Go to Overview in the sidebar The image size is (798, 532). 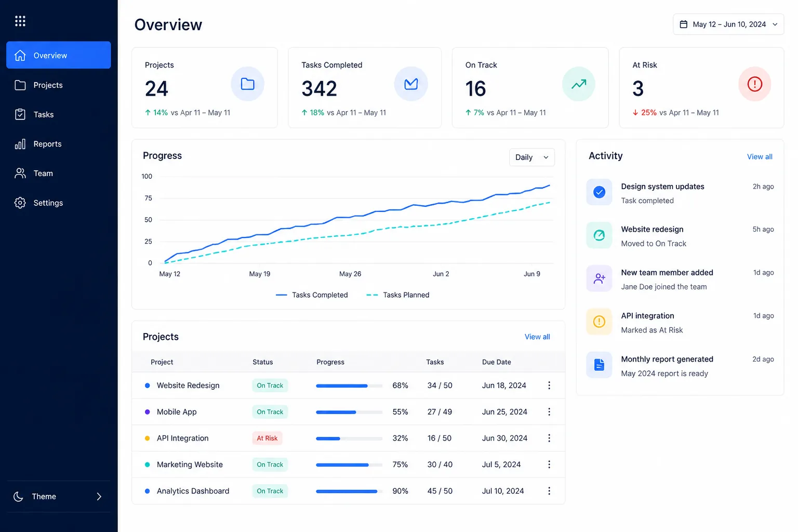point(59,55)
